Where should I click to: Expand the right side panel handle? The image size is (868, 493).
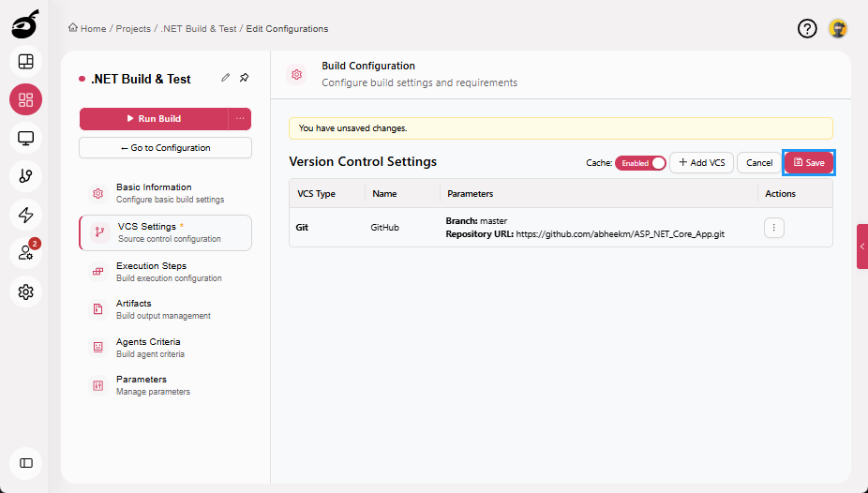point(862,246)
